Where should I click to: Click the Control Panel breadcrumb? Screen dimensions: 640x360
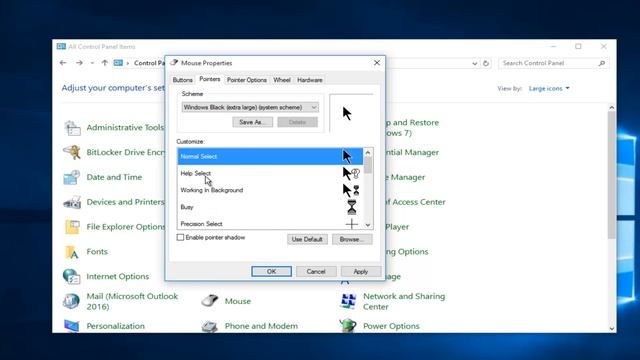[x=149, y=63]
